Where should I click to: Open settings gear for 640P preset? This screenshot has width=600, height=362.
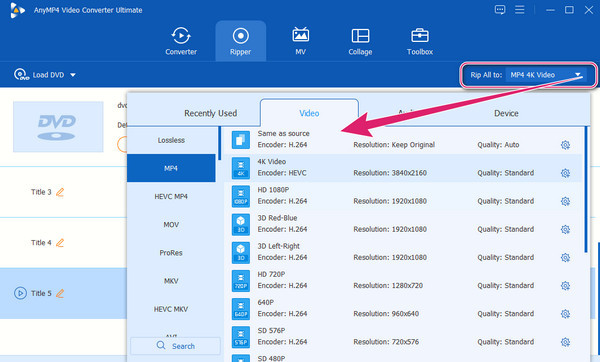565,314
